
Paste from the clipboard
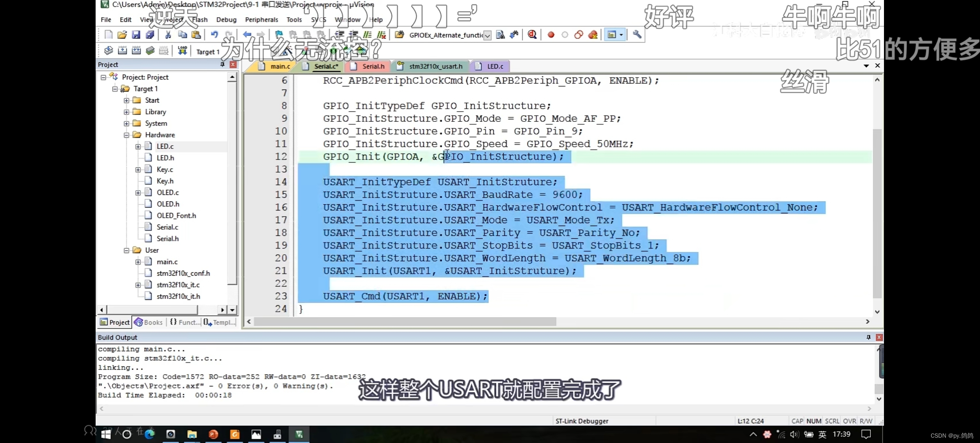click(196, 35)
